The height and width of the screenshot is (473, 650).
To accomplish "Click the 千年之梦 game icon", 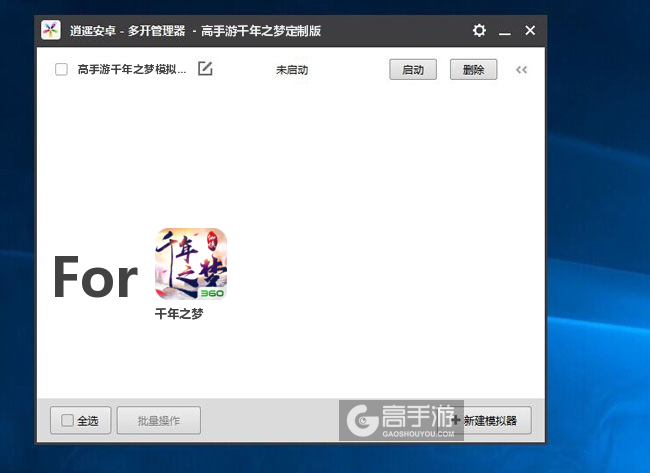I will click(x=191, y=264).
